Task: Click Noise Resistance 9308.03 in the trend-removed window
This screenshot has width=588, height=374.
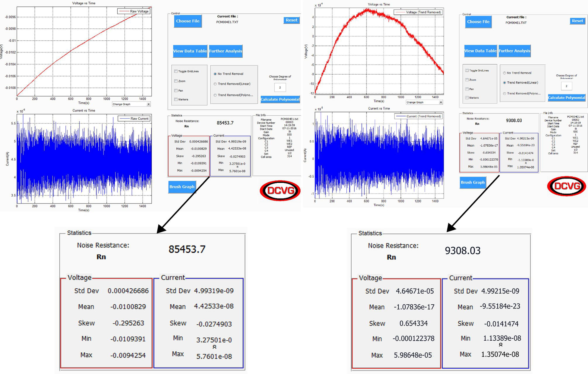Action: [x=514, y=120]
